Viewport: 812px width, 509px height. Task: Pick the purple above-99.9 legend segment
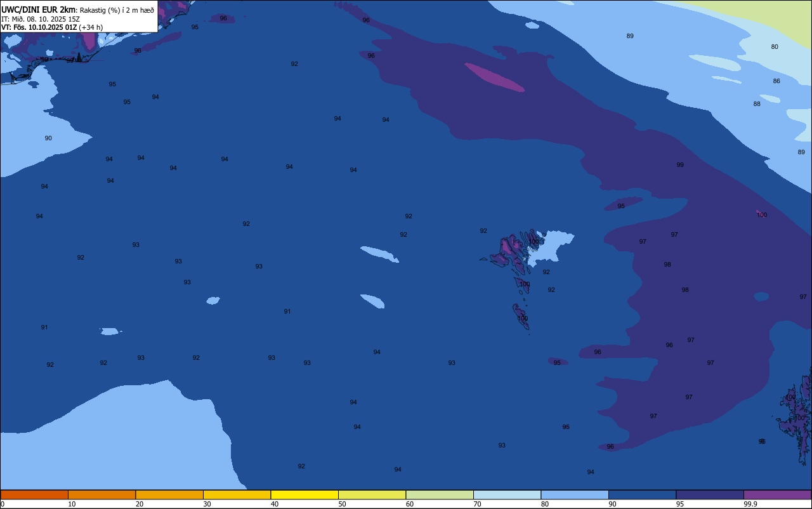(x=777, y=494)
